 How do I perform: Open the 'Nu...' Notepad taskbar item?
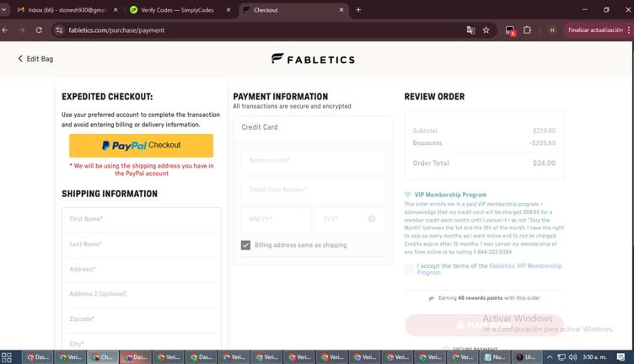coord(495,357)
